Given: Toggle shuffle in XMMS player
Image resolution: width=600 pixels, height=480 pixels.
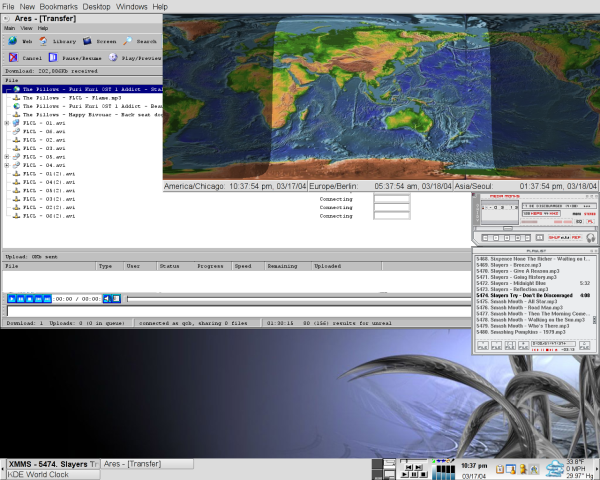Looking at the screenshot, I should pos(553,238).
